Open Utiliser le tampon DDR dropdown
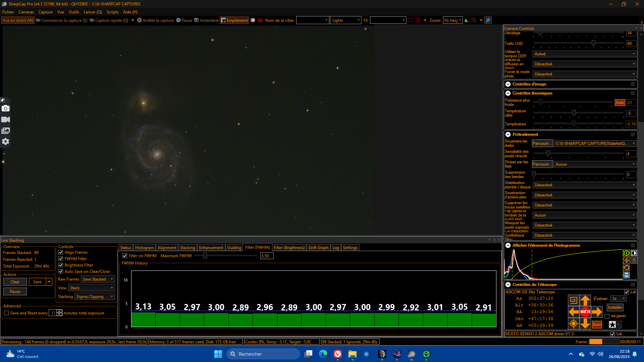The width and height of the screenshot is (644, 362). coord(585,54)
